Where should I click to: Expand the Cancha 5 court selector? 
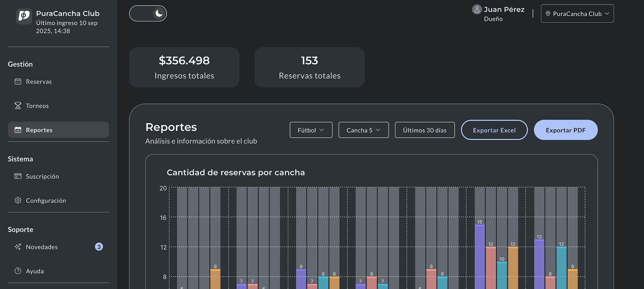(x=364, y=130)
